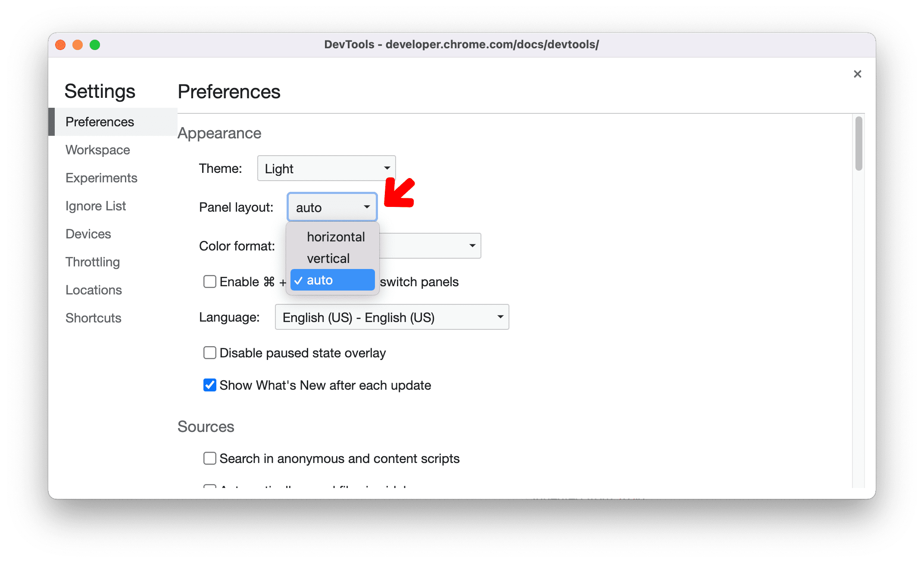Select horizontal from Panel layout dropdown
Viewport: 924px width, 563px height.
tap(333, 237)
